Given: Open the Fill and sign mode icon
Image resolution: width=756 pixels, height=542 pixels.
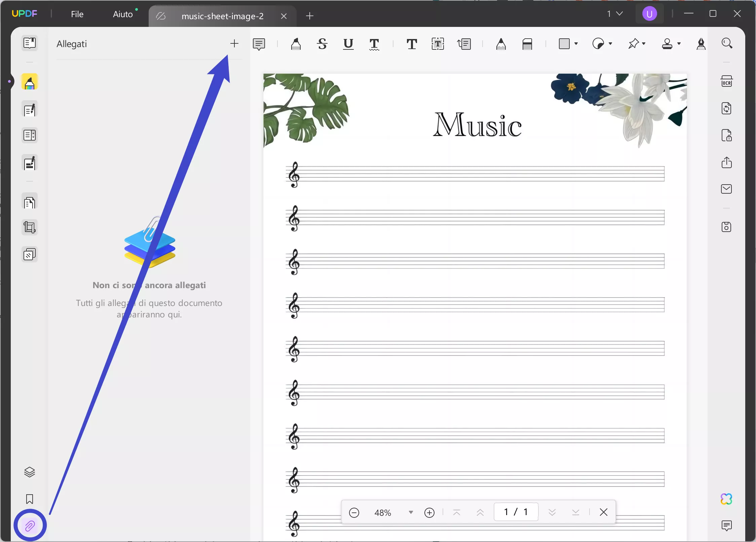Looking at the screenshot, I should [x=30, y=163].
